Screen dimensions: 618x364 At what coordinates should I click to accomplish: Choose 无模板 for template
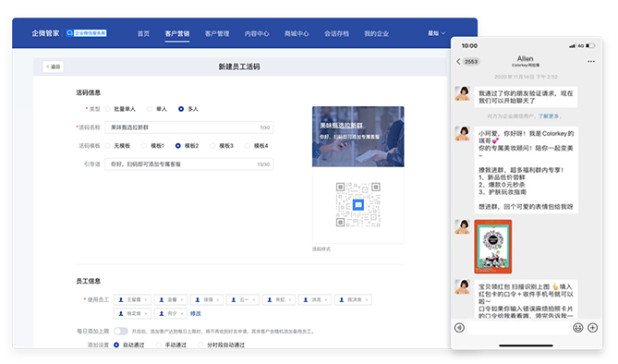pos(117,146)
